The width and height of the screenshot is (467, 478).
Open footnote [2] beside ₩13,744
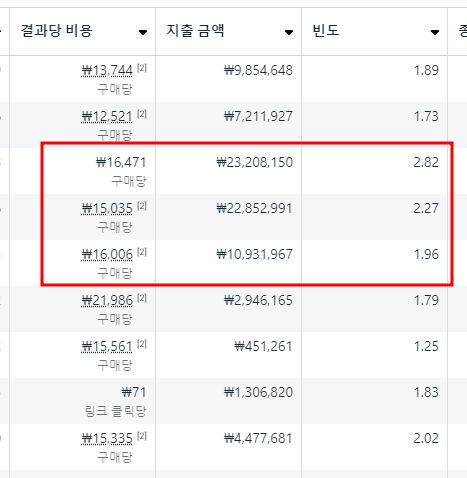pyautogui.click(x=142, y=68)
